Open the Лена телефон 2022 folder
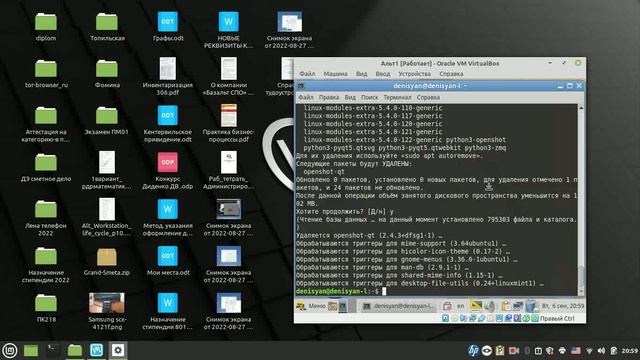The width and height of the screenshot is (640, 360). 46,210
